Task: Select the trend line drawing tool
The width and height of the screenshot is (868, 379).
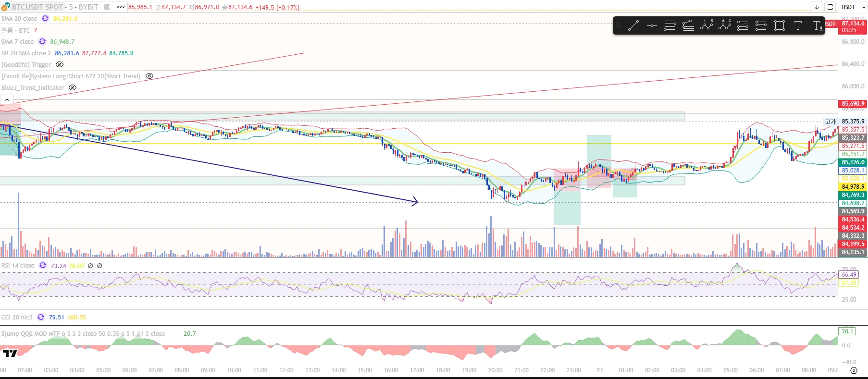Action: point(633,25)
